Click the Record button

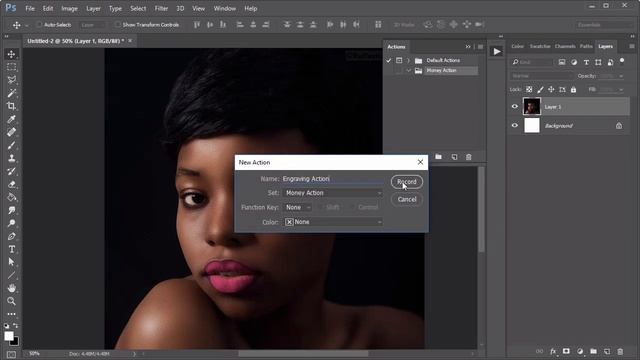point(407,182)
